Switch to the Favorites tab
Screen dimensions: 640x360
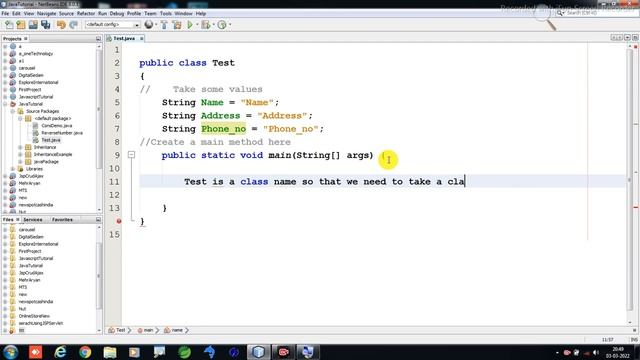click(62, 220)
